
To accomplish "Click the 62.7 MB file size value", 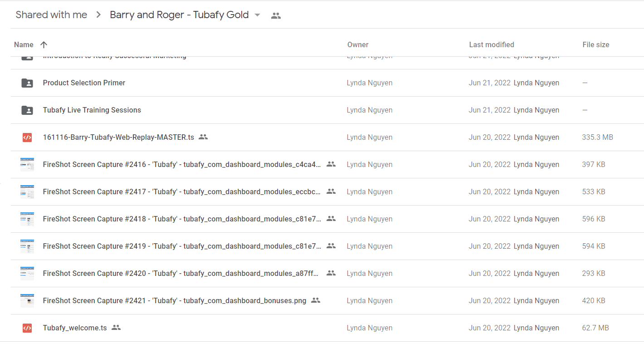I will (595, 328).
